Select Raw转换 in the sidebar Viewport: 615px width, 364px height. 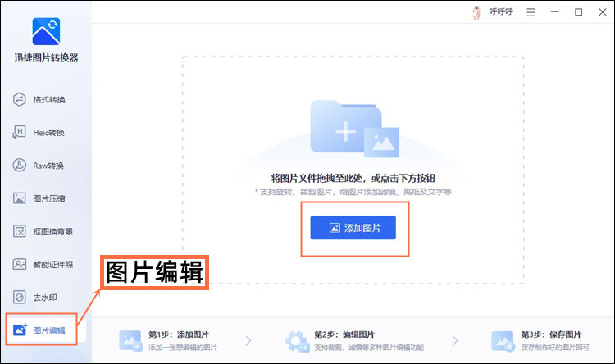click(39, 166)
